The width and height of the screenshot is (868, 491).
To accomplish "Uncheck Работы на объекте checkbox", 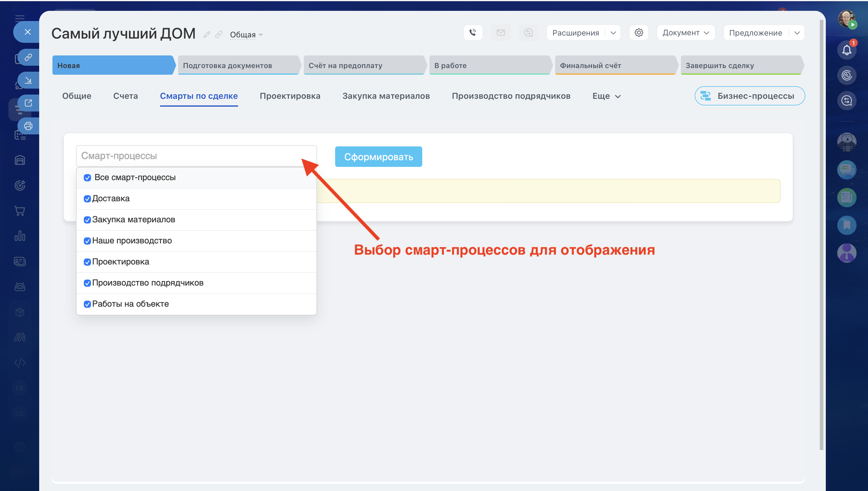I will [x=87, y=304].
